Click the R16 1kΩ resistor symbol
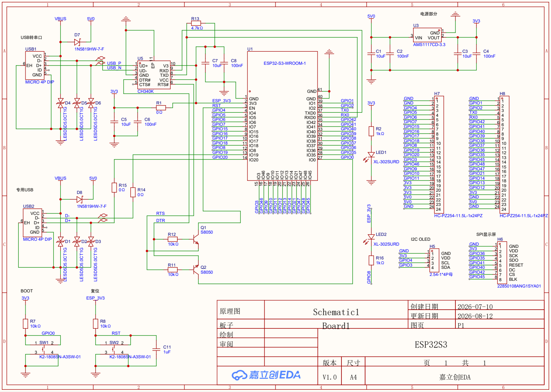This screenshot has width=551, height=392. 371,260
